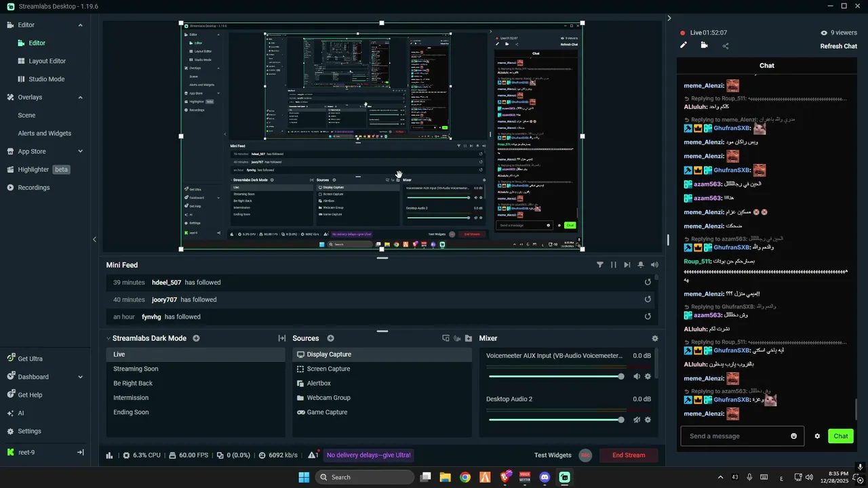Click the Test Widgets button

point(553,455)
